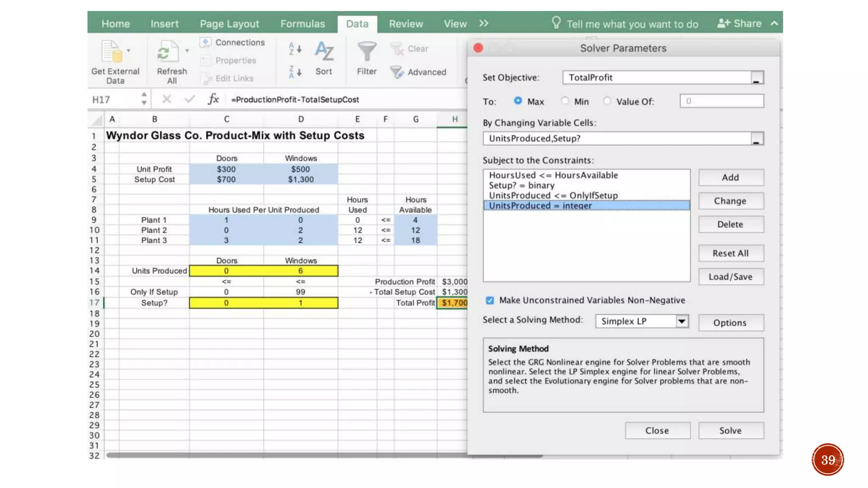Toggle Make Unconstrained Variables Non-Negative checkbox
Viewport: 868px width, 488px height.
click(x=490, y=300)
